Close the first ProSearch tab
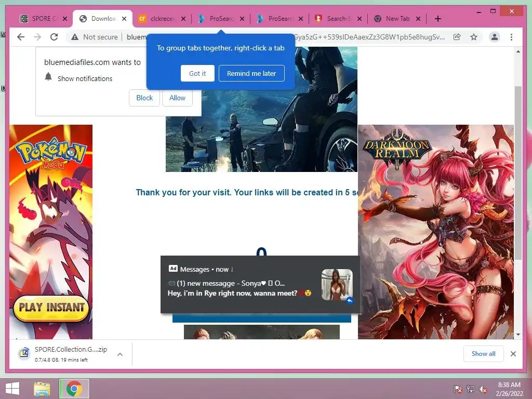The image size is (532, 399). coord(242,19)
